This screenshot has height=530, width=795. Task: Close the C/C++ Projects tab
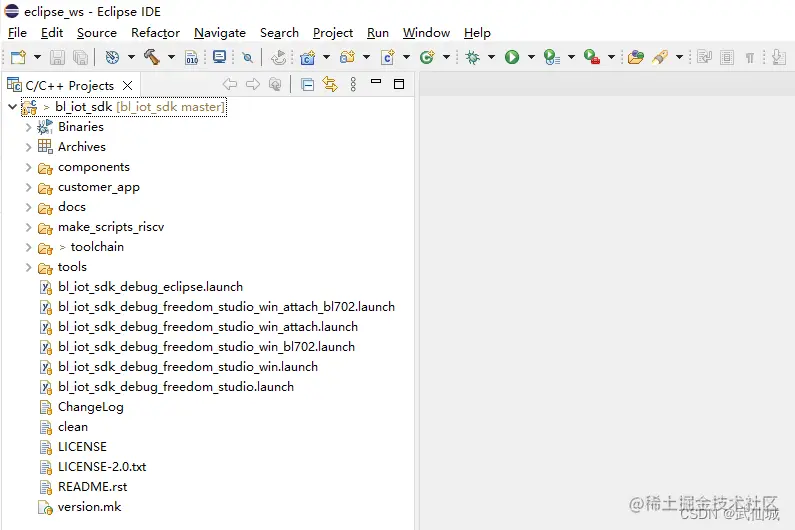128,86
